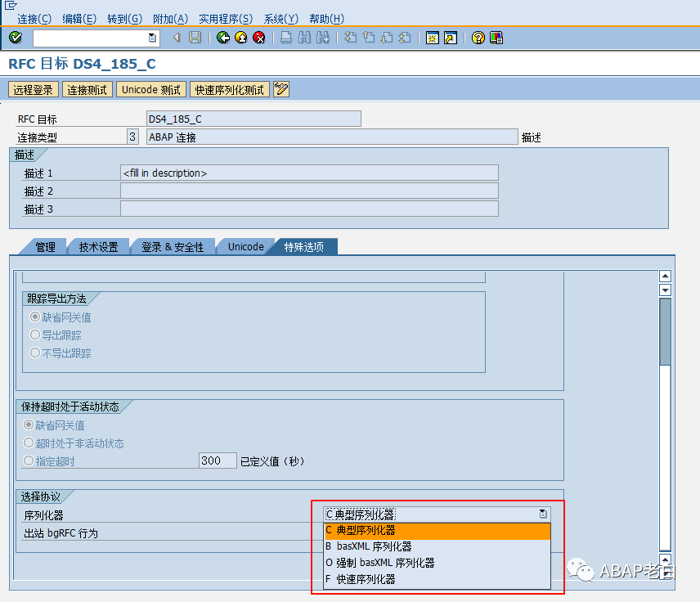
Task: Click the Previous Page icon
Action: [x=369, y=38]
